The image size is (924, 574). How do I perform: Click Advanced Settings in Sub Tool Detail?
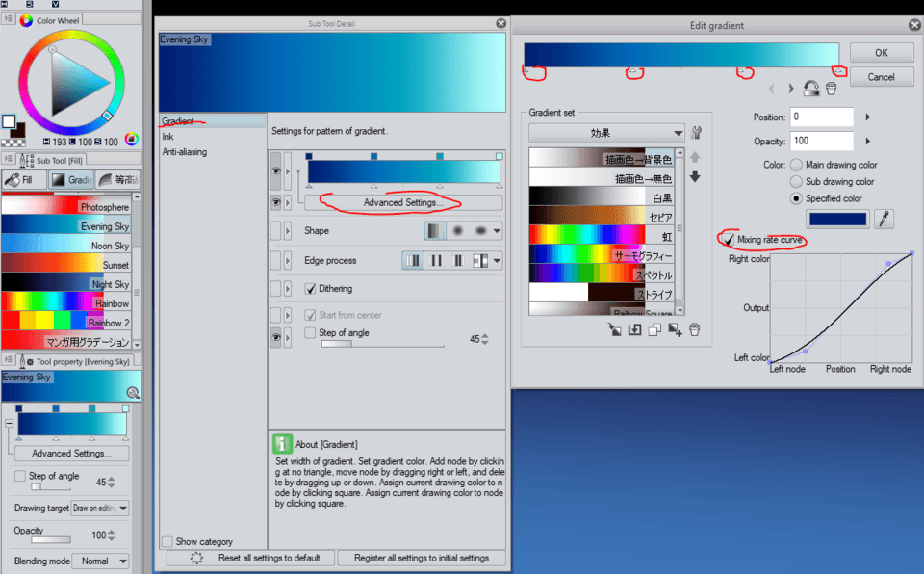click(x=403, y=202)
